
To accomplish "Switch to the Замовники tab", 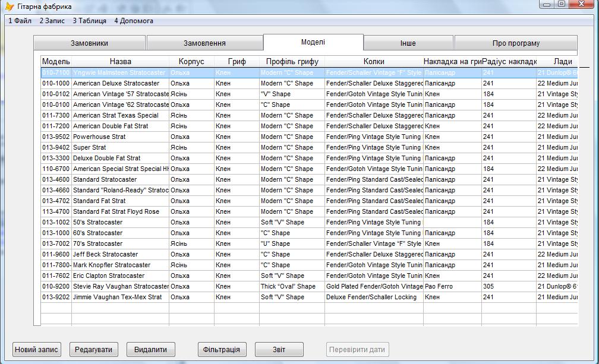I will point(89,43).
